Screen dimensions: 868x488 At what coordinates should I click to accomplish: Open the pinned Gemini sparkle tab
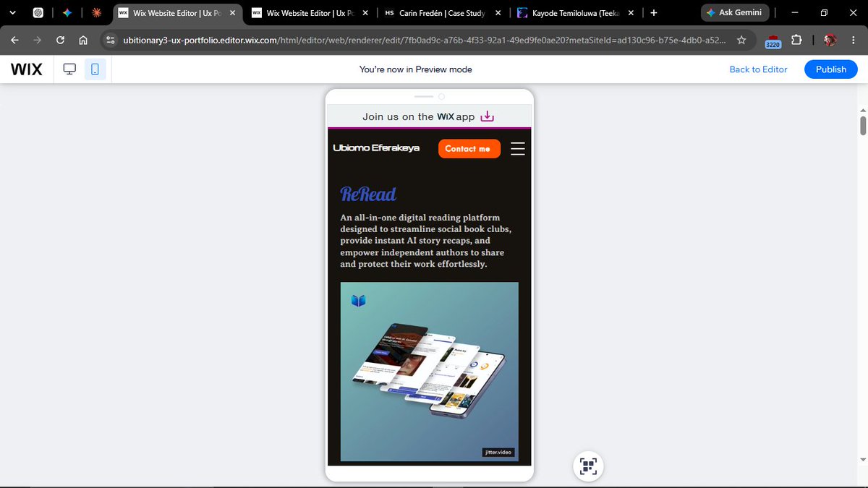[x=67, y=12]
